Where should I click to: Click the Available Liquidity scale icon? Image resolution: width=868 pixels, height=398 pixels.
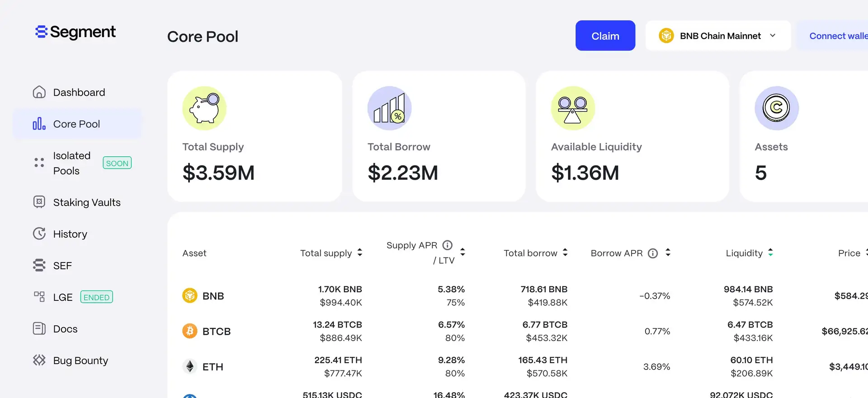573,108
